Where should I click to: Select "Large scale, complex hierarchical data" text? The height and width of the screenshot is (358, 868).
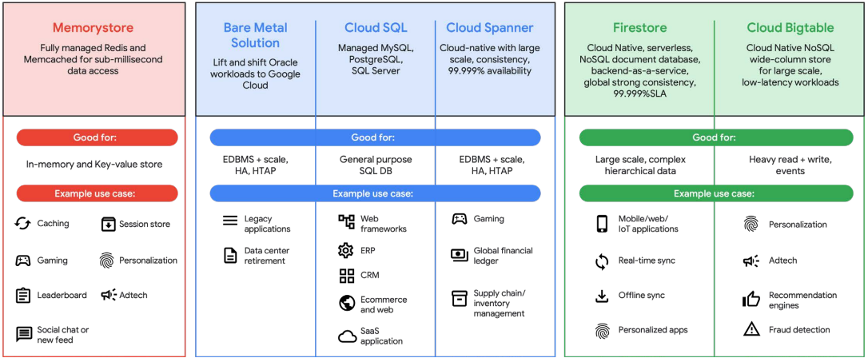click(x=640, y=165)
